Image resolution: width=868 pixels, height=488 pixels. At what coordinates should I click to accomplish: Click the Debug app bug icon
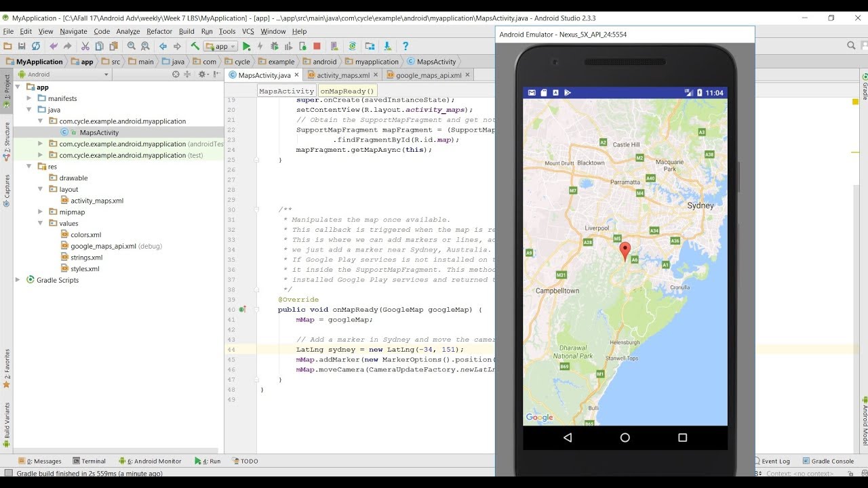pyautogui.click(x=275, y=46)
